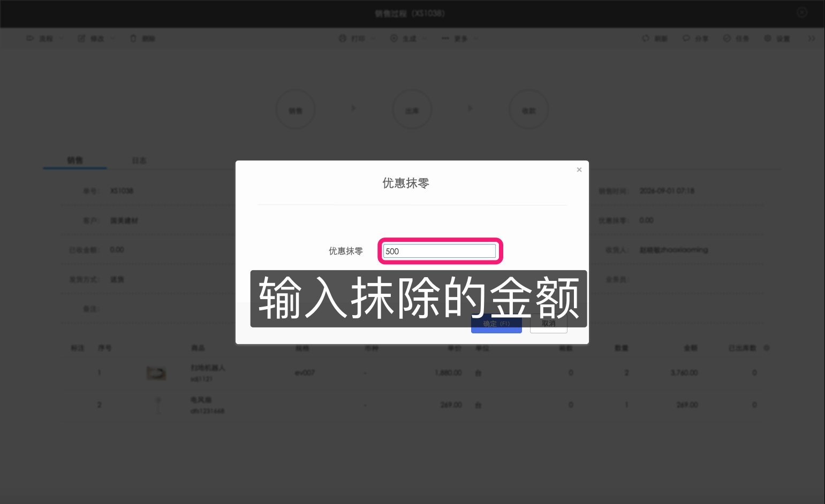Click the 3,760.00 amount cell
The width and height of the screenshot is (825, 504).
click(x=684, y=372)
